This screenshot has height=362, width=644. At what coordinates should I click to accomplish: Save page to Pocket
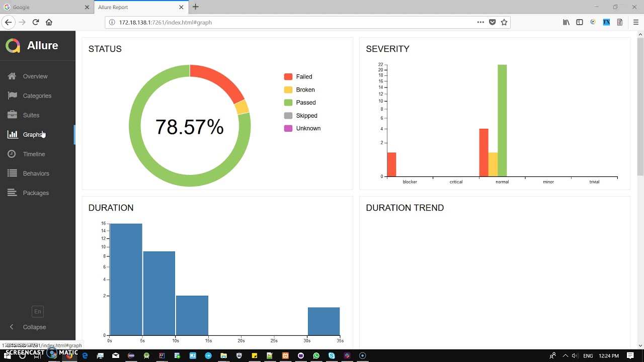click(493, 22)
